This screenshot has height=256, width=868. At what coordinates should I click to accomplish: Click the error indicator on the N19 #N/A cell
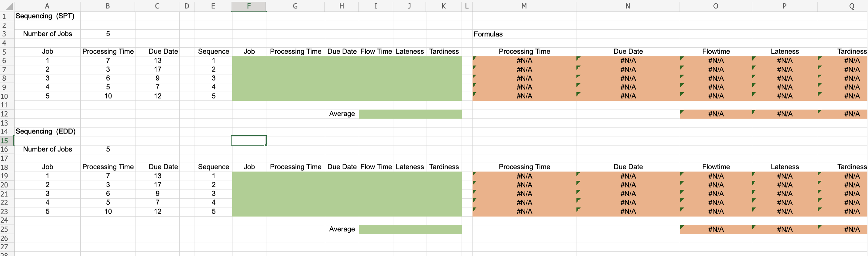[x=578, y=174]
